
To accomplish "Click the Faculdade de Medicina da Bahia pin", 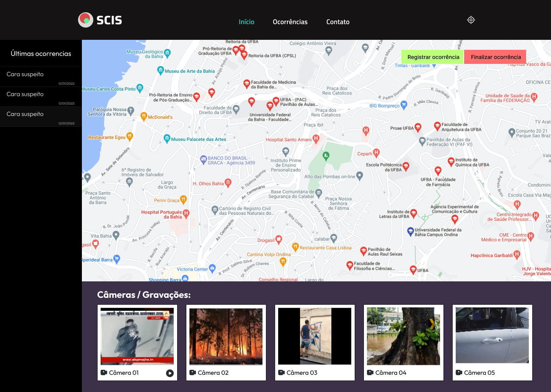I will [247, 84].
